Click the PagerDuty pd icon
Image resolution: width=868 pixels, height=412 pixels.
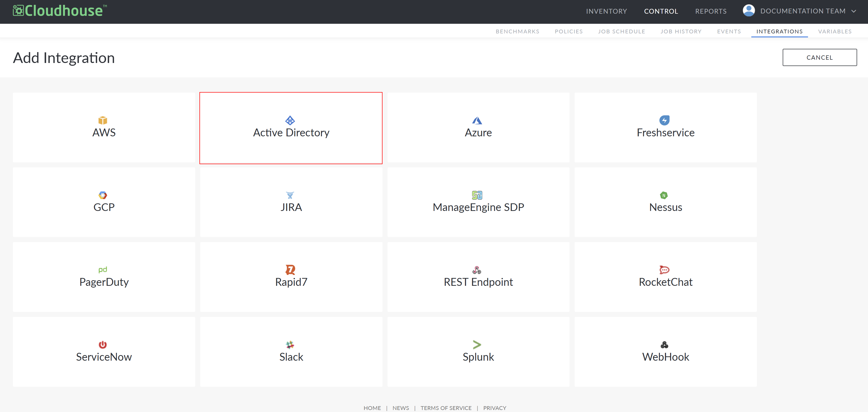click(103, 270)
